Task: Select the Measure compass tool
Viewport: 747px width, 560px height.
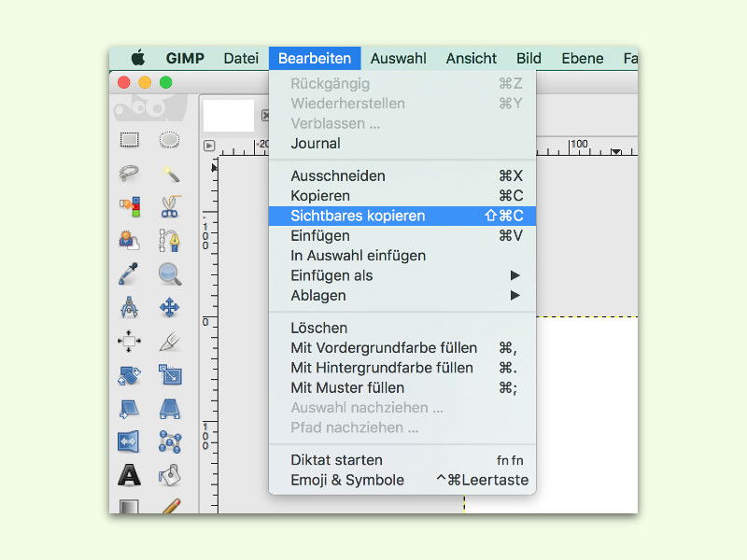Action: tap(129, 307)
